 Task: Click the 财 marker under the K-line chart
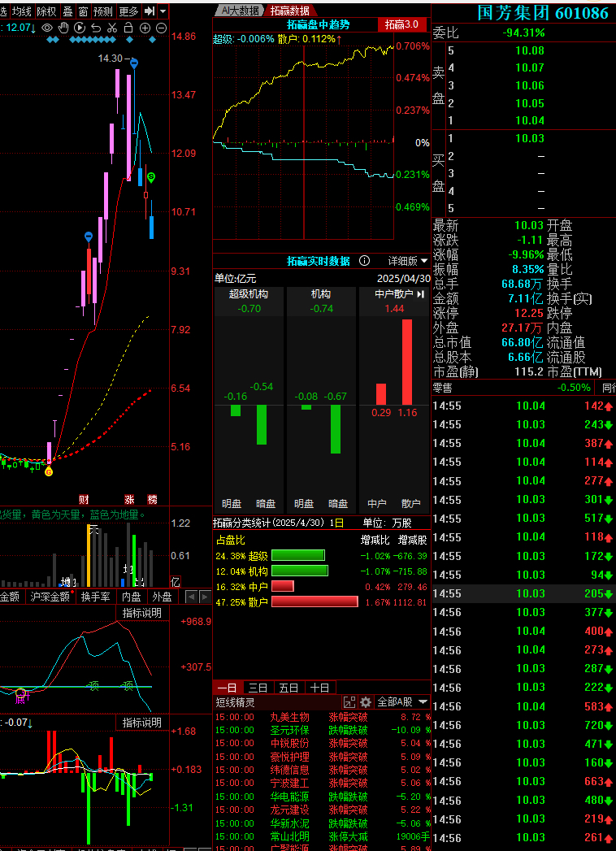pyautogui.click(x=83, y=499)
